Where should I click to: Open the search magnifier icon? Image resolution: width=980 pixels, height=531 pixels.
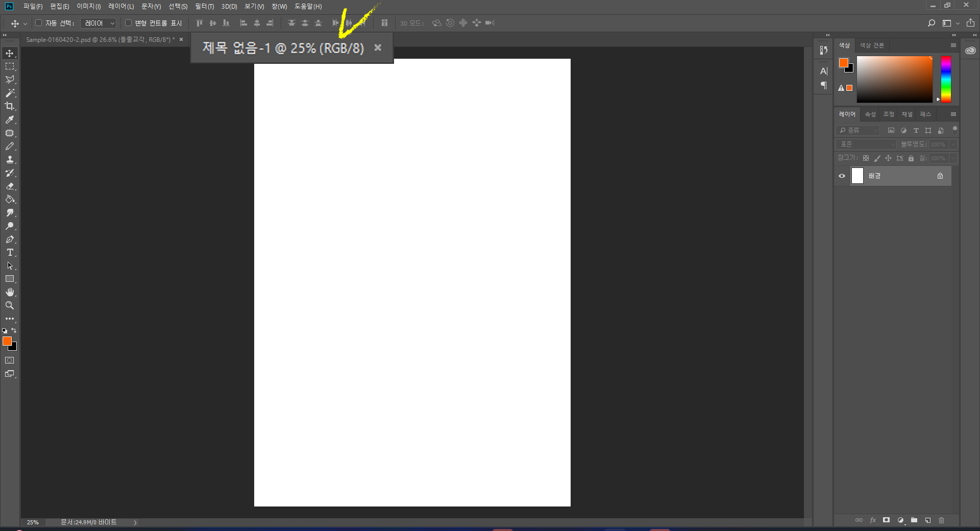tap(932, 23)
